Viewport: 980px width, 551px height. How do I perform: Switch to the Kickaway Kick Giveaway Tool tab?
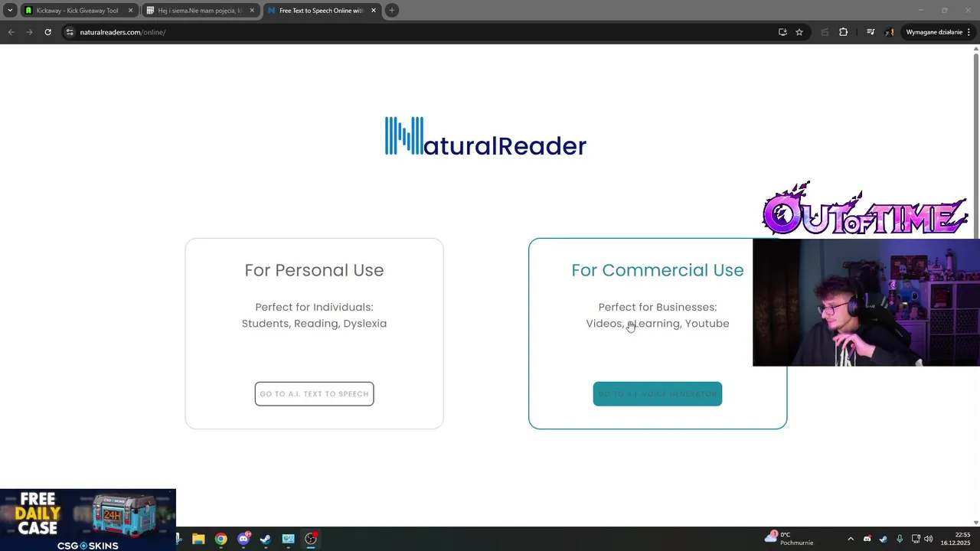(x=78, y=11)
